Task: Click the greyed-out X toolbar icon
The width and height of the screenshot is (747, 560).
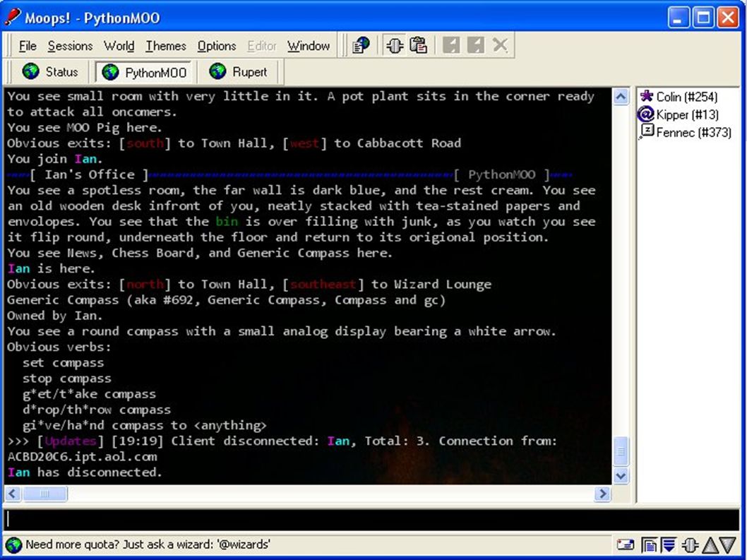Action: pyautogui.click(x=500, y=45)
